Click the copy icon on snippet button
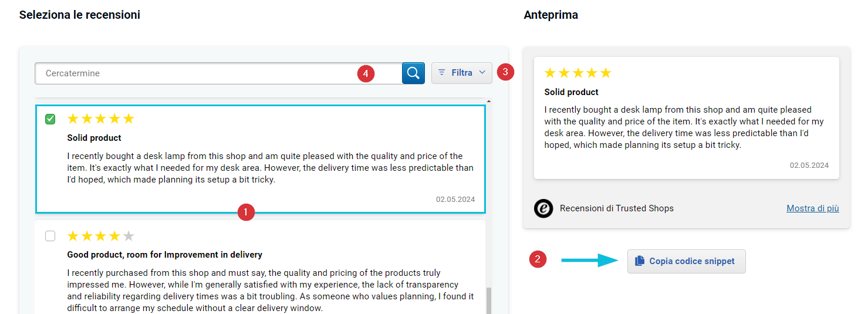This screenshot has height=314, width=868. point(640,261)
